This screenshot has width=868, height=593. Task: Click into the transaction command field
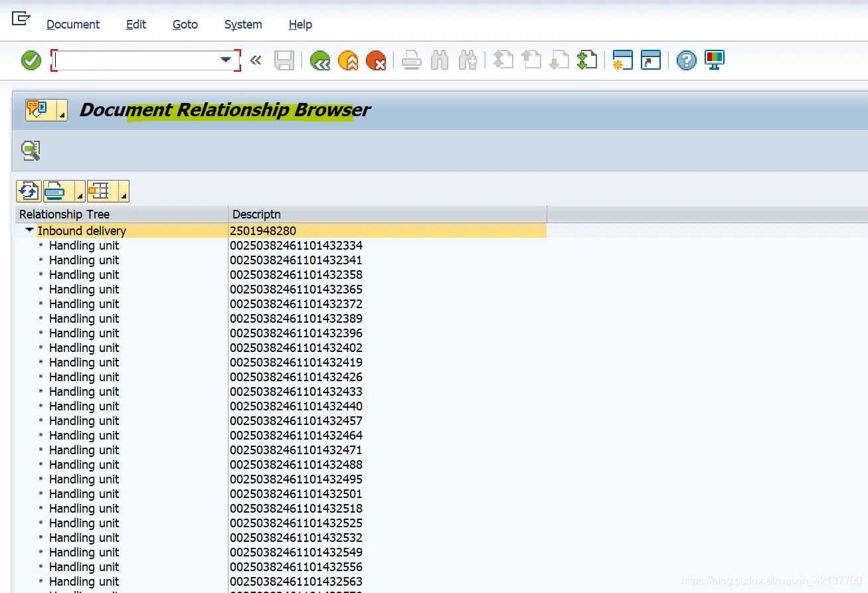click(x=137, y=60)
